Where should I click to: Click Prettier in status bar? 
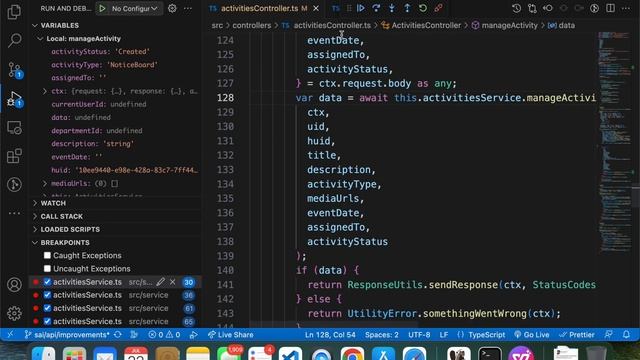pyautogui.click(x=577, y=335)
